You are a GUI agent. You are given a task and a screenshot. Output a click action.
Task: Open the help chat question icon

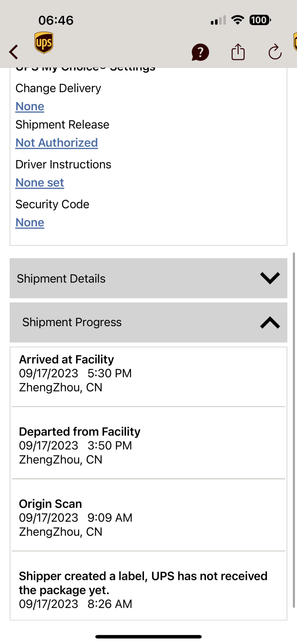coord(200,52)
